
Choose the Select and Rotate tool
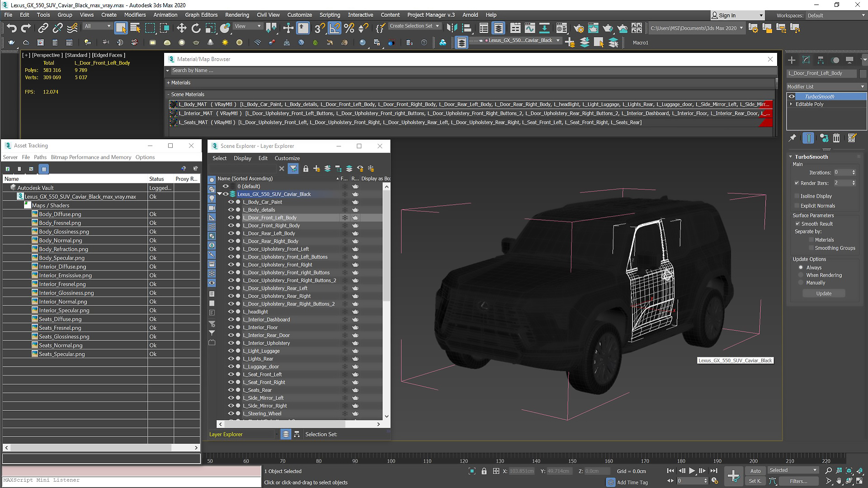[196, 28]
